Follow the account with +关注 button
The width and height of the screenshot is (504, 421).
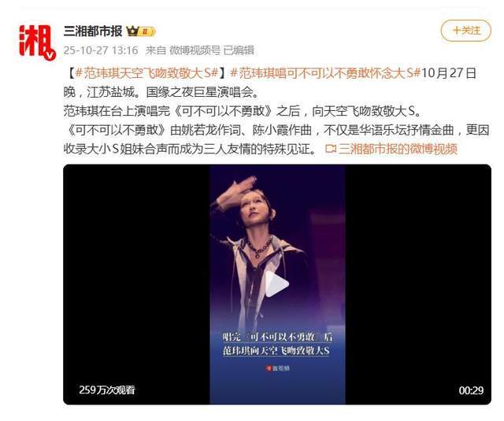(465, 31)
